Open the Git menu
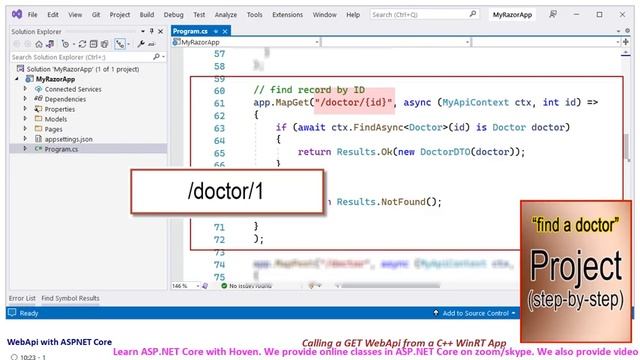The height and width of the screenshot is (360, 640). click(96, 14)
